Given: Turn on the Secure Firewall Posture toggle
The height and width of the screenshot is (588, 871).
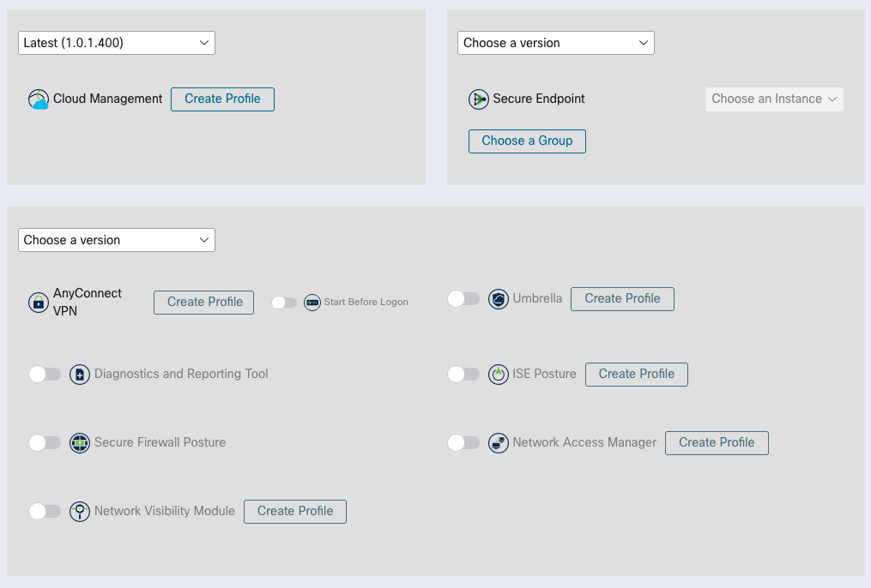Looking at the screenshot, I should tap(44, 443).
